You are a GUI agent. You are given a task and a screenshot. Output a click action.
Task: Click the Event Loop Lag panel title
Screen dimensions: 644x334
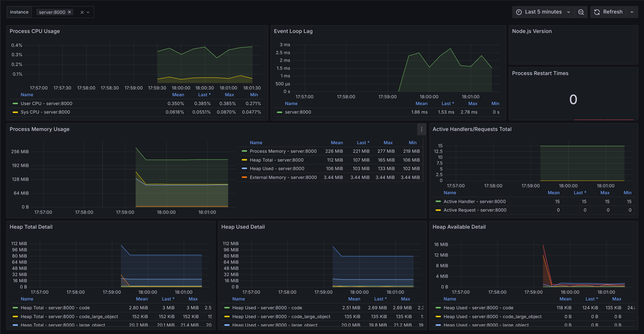coord(293,31)
